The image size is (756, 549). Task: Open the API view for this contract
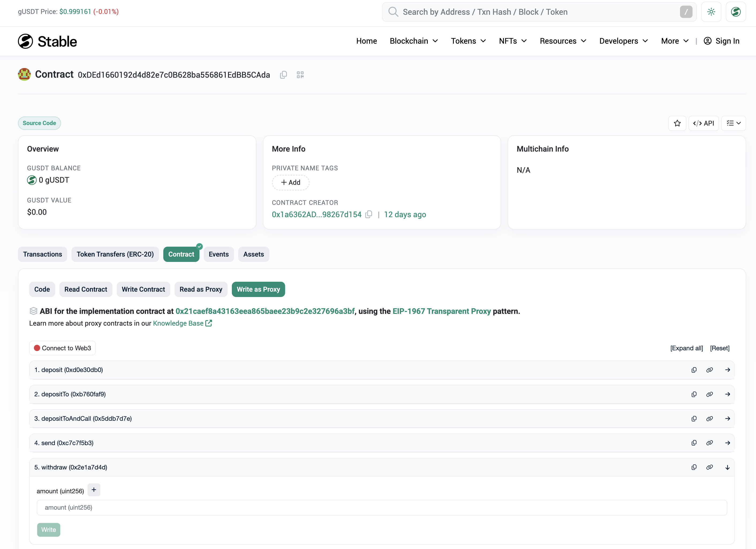click(x=704, y=123)
